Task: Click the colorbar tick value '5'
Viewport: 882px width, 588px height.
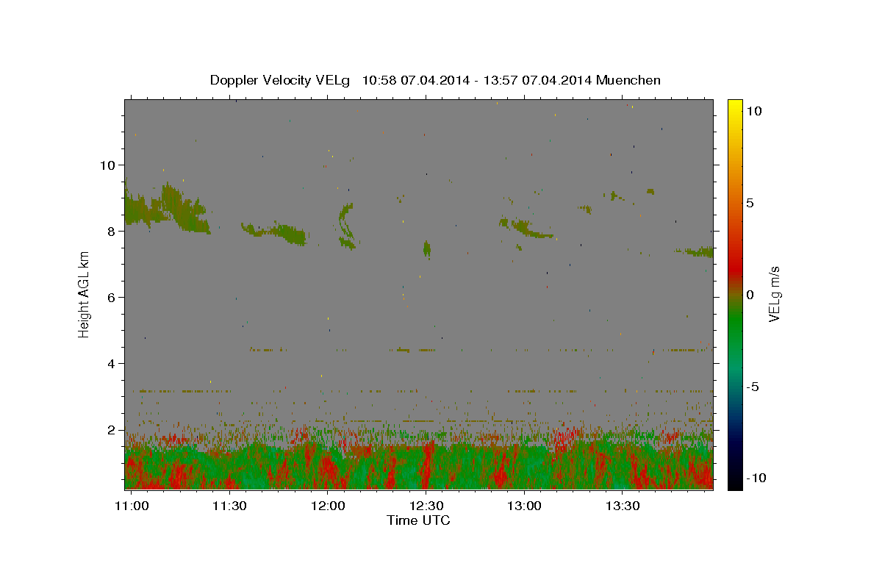Action: coord(749,203)
